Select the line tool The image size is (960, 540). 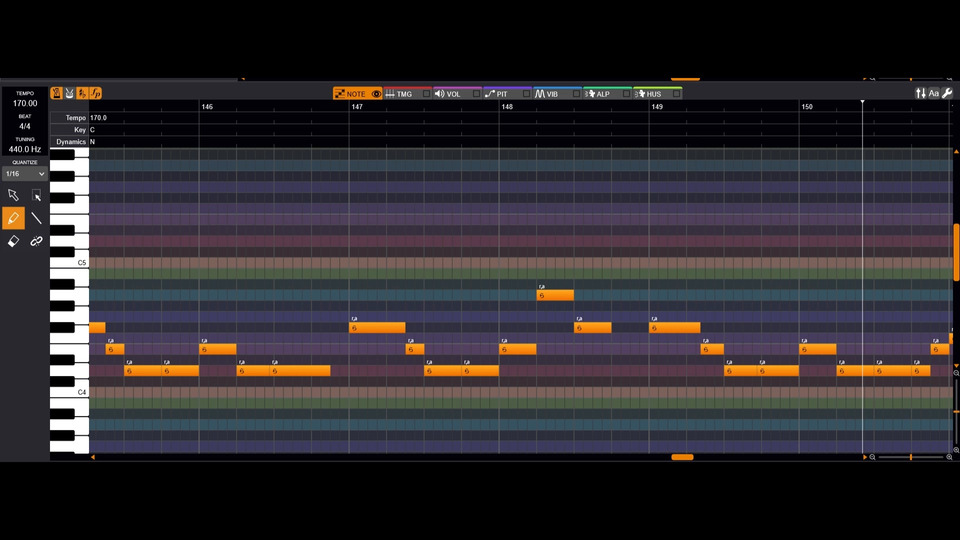[x=36, y=218]
